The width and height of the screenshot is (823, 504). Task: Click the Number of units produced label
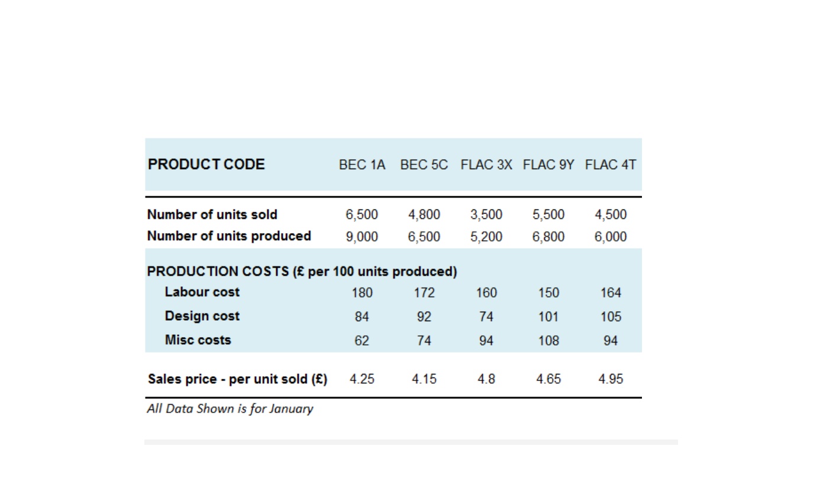[229, 236]
